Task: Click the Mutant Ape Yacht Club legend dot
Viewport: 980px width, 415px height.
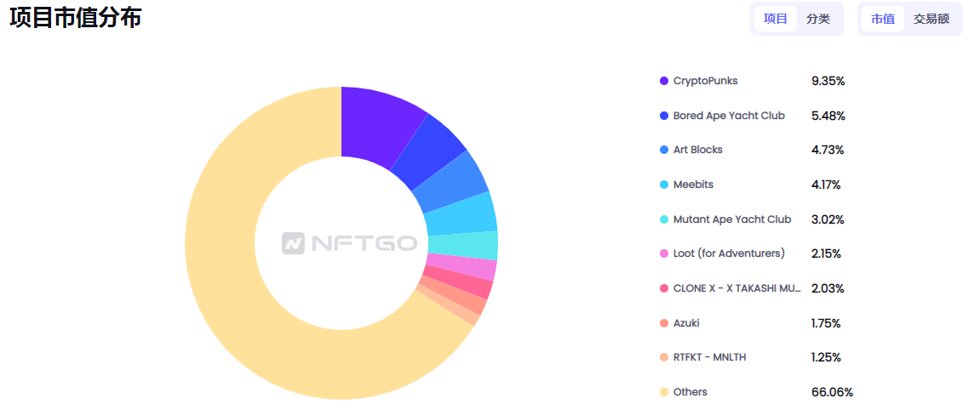Action: [664, 219]
